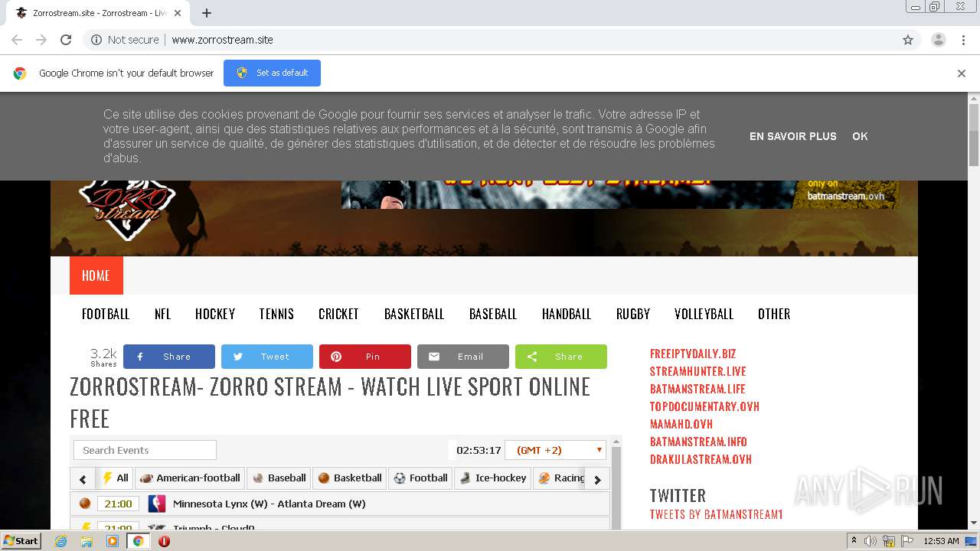Filter events by Racing
Image resolution: width=980 pixels, height=551 pixels.
561,478
